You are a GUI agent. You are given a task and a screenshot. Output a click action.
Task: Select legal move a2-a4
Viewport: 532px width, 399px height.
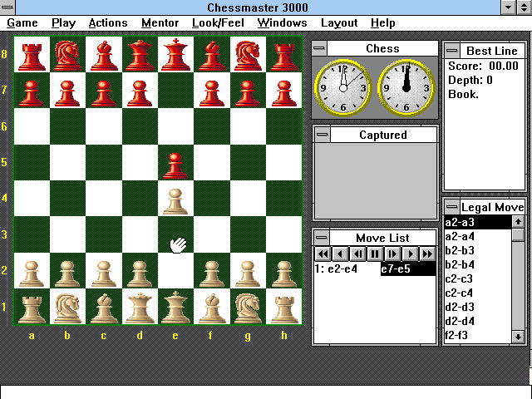477,236
